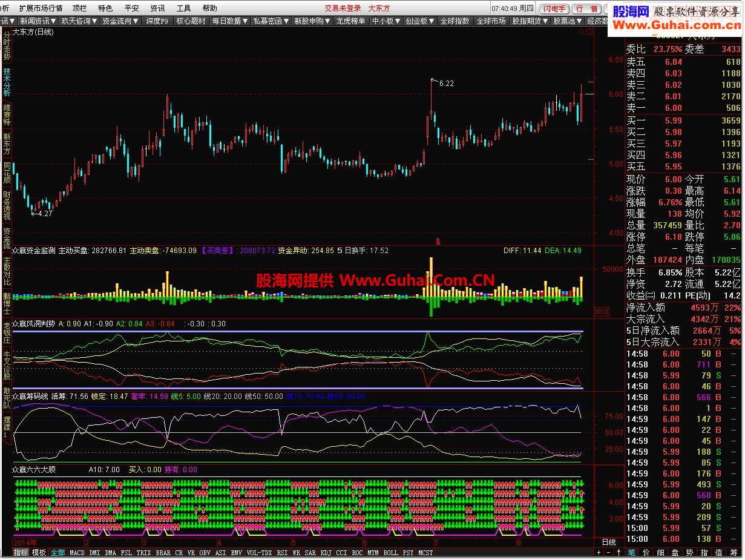Viewport: 745px width, 560px height.
Task: Expand the 中小板 dropdown
Action: [386, 21]
